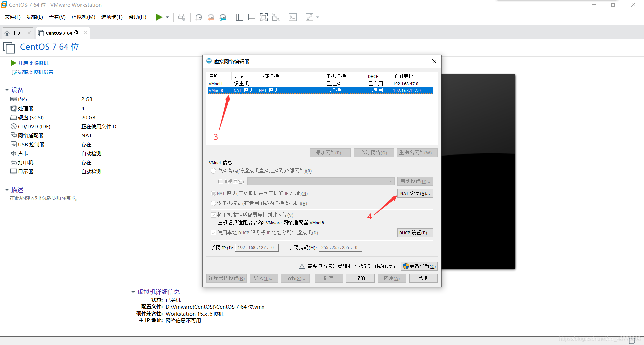Close the 虚拟网络编辑器 dialog
The width and height of the screenshot is (644, 345).
coord(434,61)
